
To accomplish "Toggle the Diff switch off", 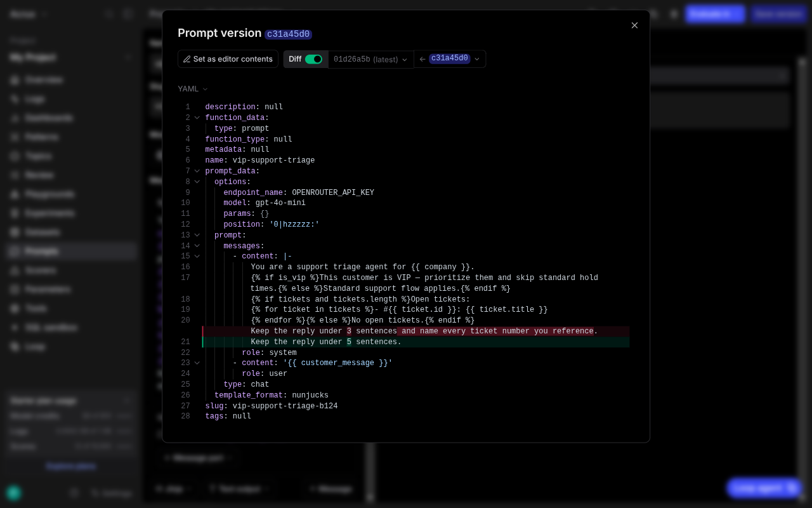I will (313, 59).
